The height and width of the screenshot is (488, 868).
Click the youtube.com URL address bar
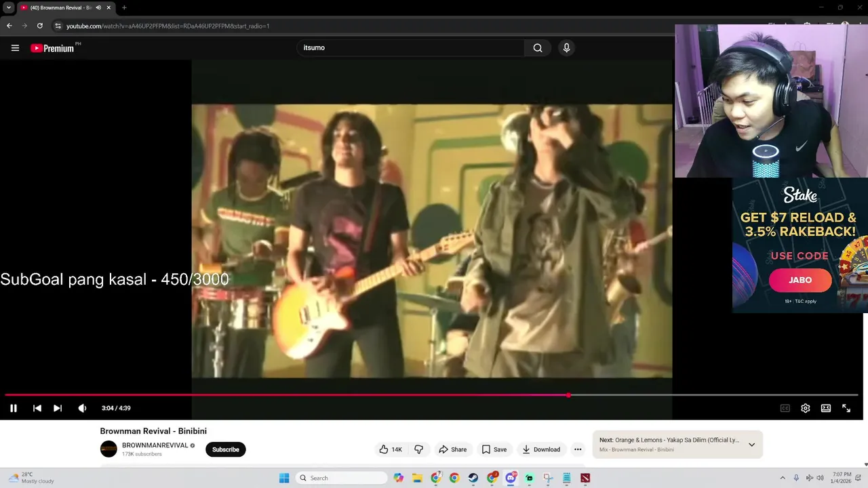click(x=167, y=26)
